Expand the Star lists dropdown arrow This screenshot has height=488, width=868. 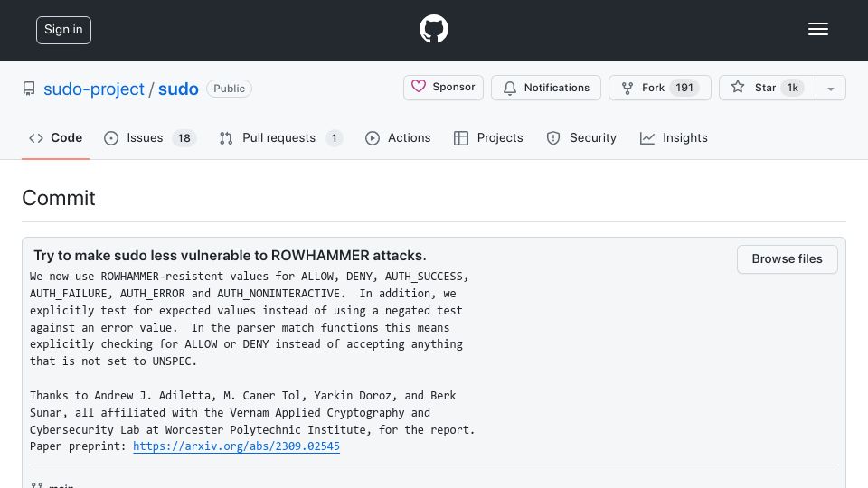click(x=831, y=88)
